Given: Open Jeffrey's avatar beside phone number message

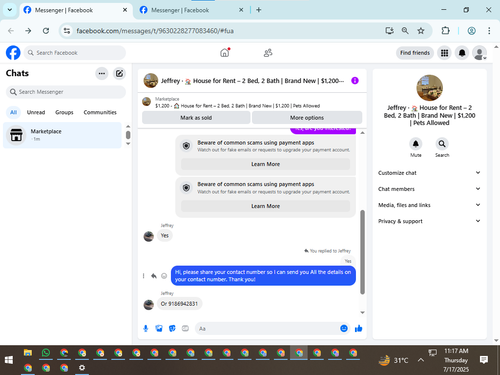Looking at the screenshot, I should 149,304.
